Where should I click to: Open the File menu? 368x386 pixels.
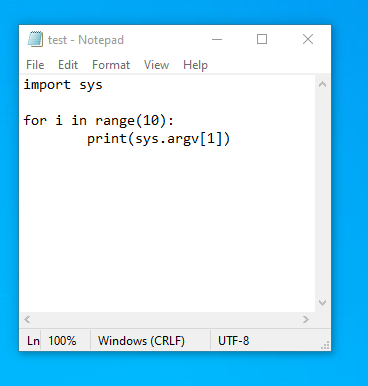35,65
